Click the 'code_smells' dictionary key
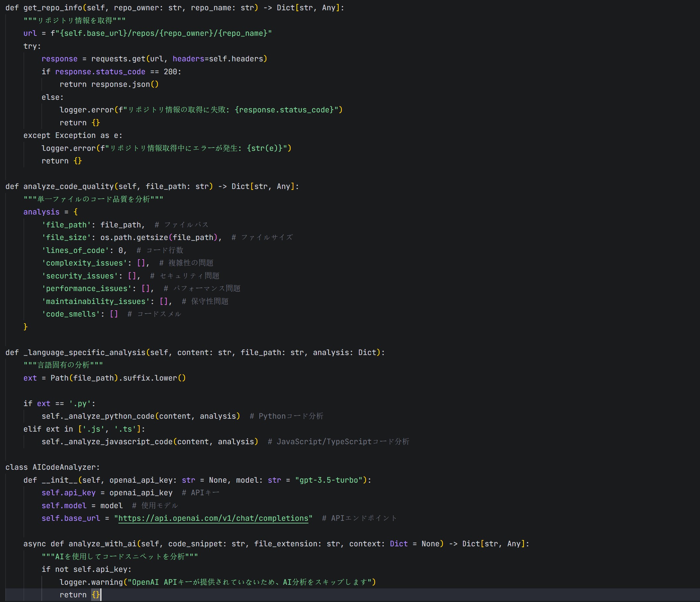The image size is (700, 602). click(71, 314)
